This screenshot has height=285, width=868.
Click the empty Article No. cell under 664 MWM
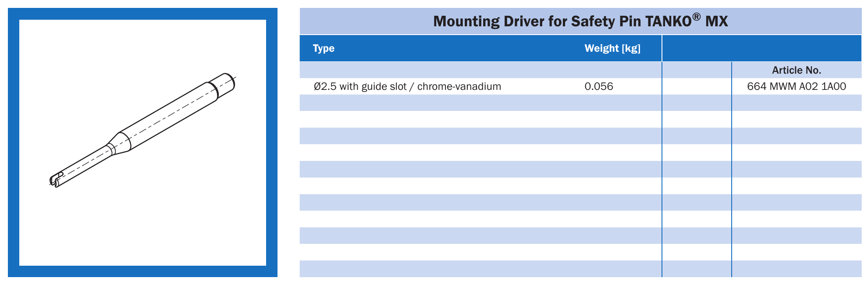[x=797, y=103]
